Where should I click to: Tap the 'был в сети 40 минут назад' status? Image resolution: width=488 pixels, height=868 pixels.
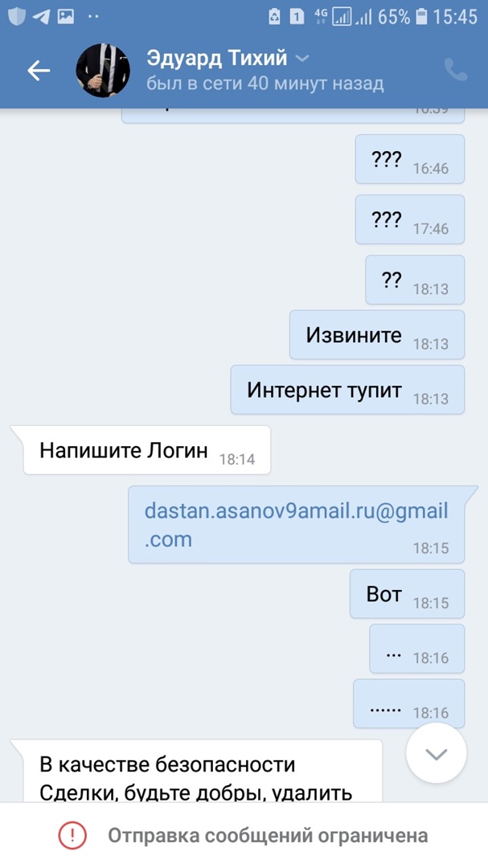coord(265,84)
